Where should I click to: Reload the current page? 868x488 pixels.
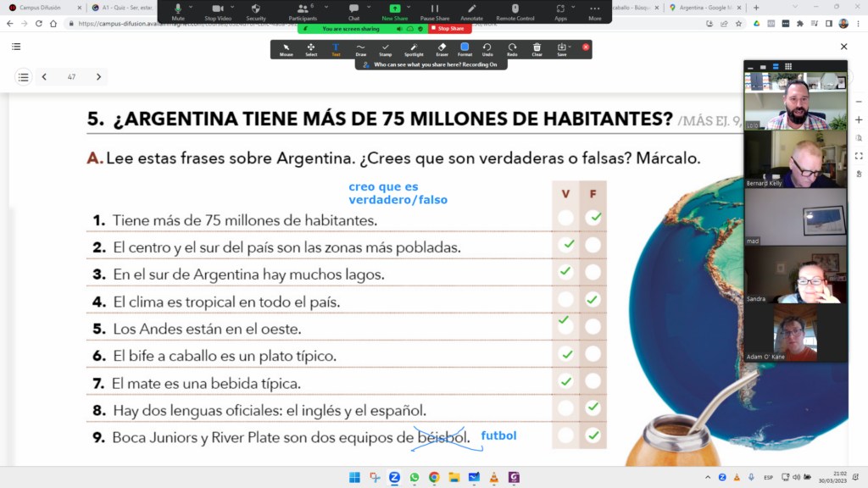coord(39,24)
